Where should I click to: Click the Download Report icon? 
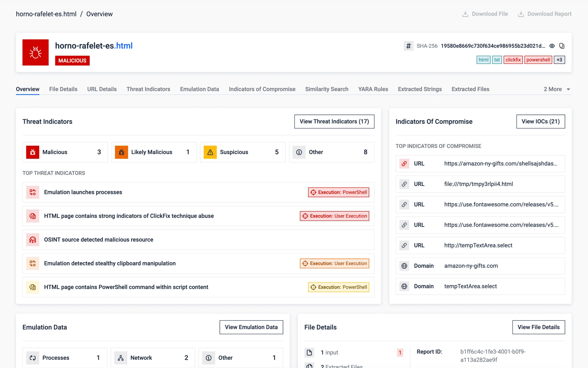tap(521, 14)
